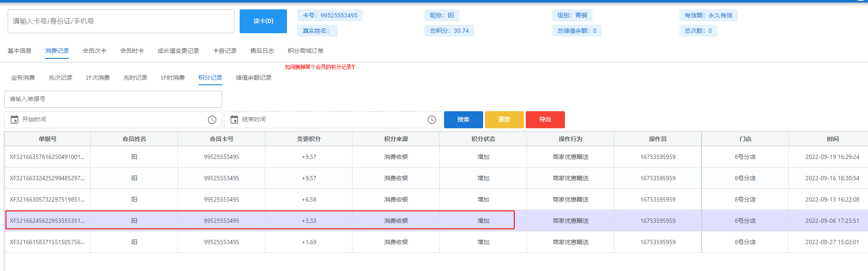Click the red help link about deleting points records
Image resolution: width=868 pixels, height=271 pixels.
pyautogui.click(x=320, y=67)
